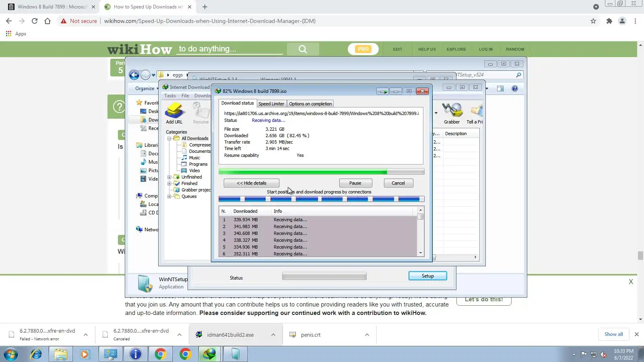Open the IDM Tasks menu
The image size is (644, 362).
tap(170, 96)
